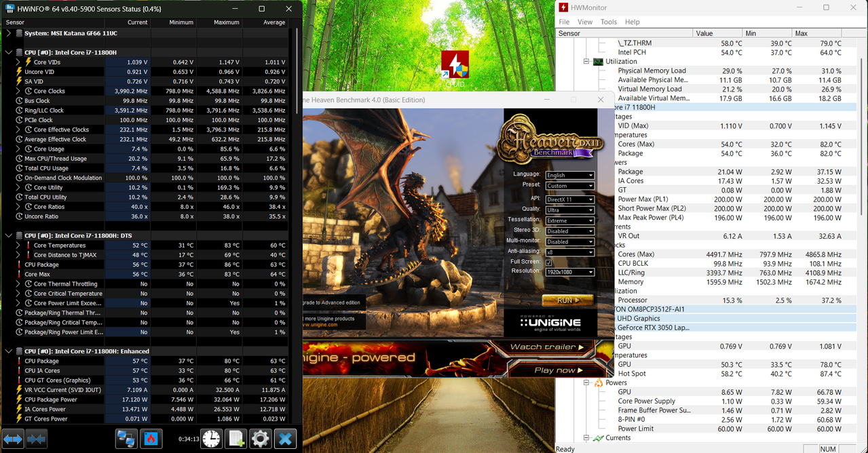Open the File menu in HWMonitor
868x453 pixels.
pos(564,22)
